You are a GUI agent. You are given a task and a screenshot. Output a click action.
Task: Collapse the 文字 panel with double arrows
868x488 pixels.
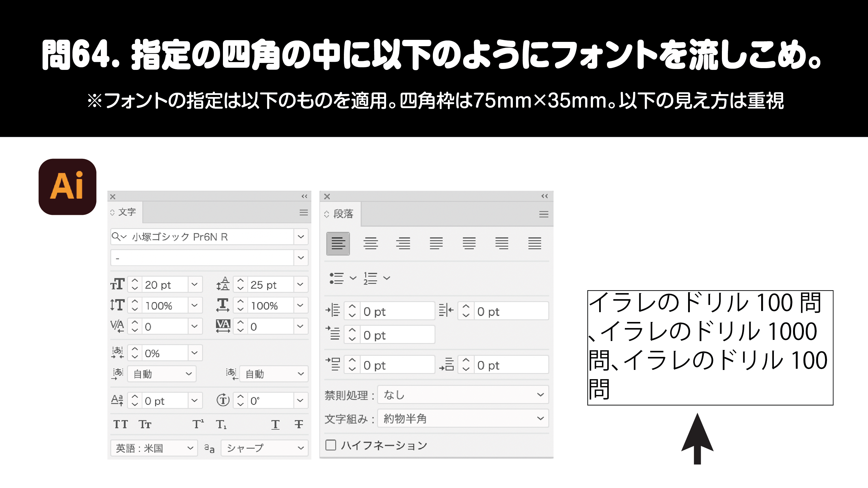304,196
